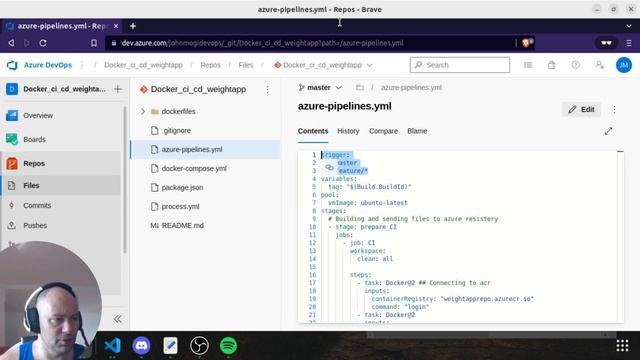The image size is (640, 360).
Task: Open the text editor from the dock
Action: point(170,346)
